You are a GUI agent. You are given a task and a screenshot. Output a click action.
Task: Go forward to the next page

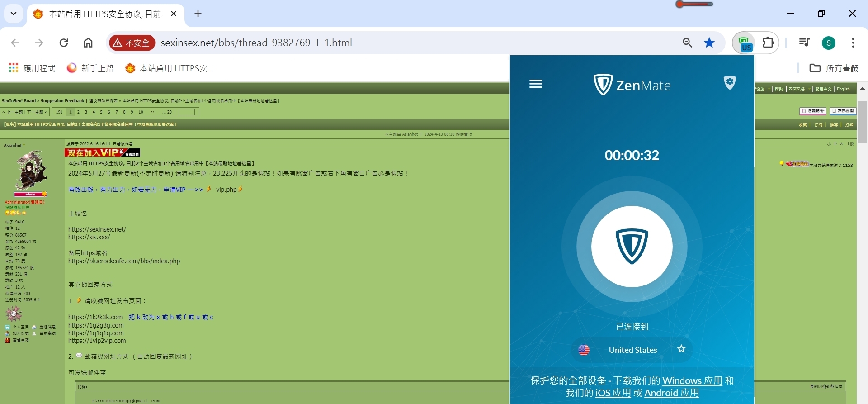click(39, 43)
